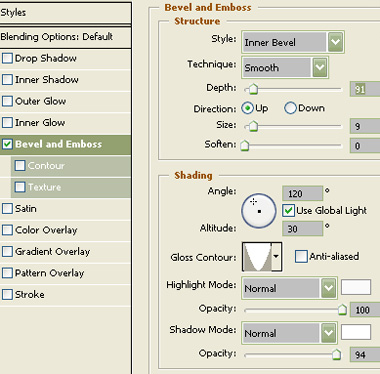Open the Shadow Mode color swatch
This screenshot has height=374, width=380.
pyautogui.click(x=356, y=332)
